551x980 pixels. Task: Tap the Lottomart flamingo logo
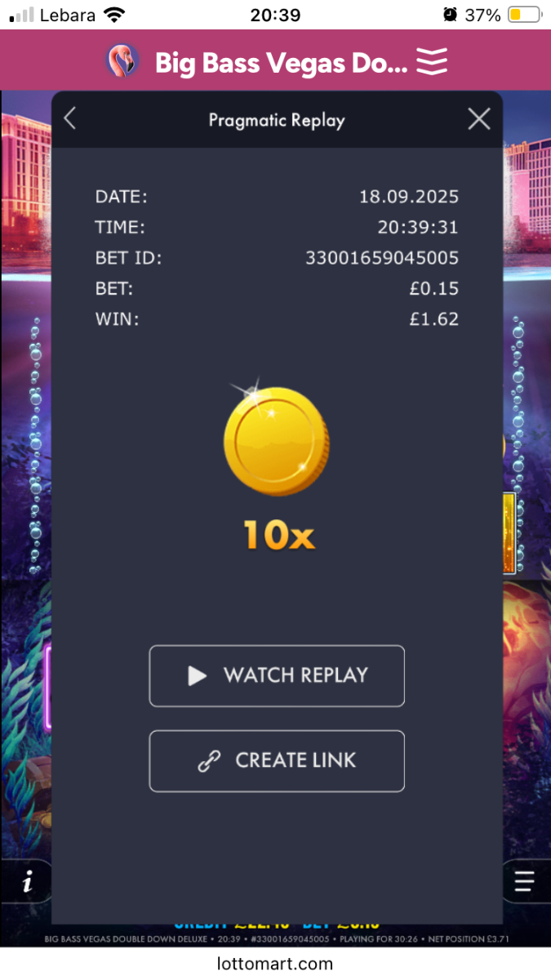click(122, 61)
